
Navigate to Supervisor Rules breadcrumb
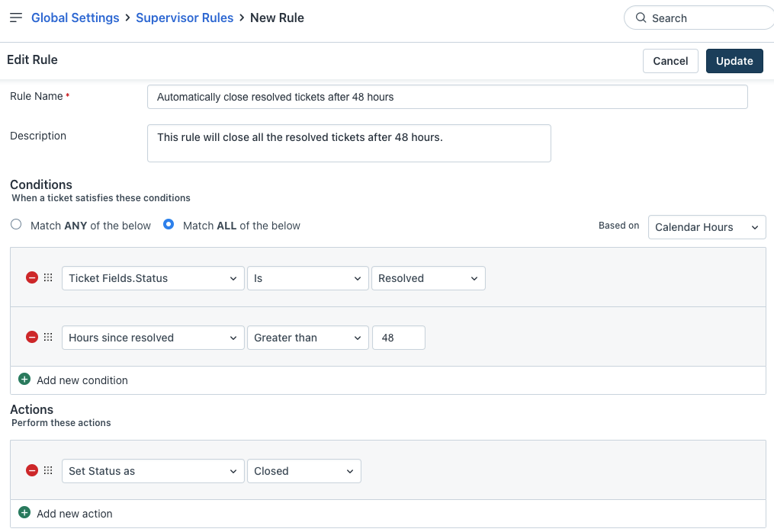[185, 18]
